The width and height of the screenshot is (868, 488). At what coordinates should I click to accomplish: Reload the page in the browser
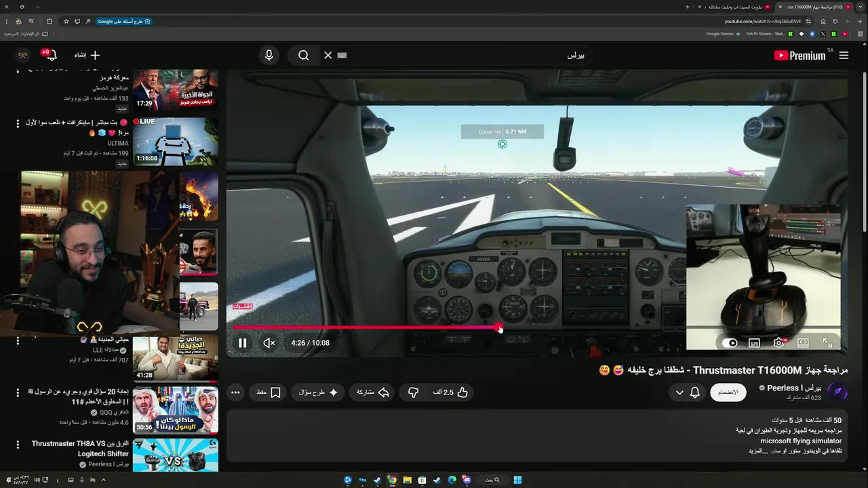click(835, 21)
